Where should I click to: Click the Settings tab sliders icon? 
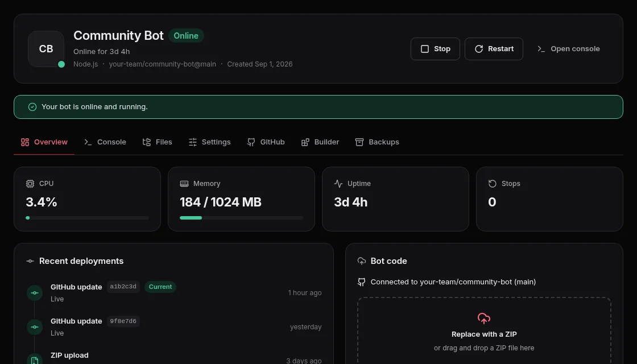coord(193,142)
